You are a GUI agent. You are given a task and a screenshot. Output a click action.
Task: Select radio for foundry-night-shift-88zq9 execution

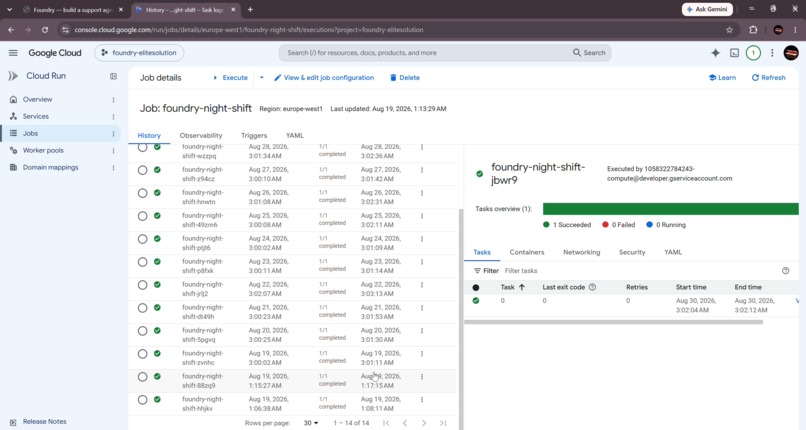pos(142,377)
